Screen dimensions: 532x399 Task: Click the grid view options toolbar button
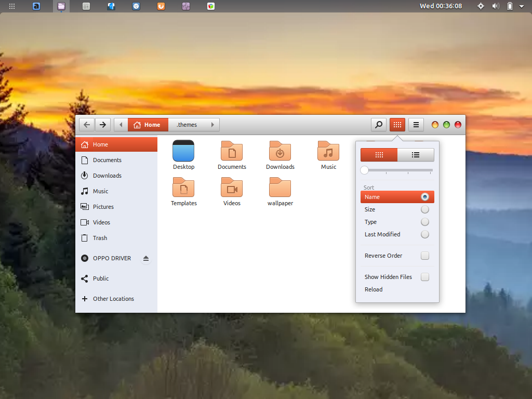tap(397, 125)
